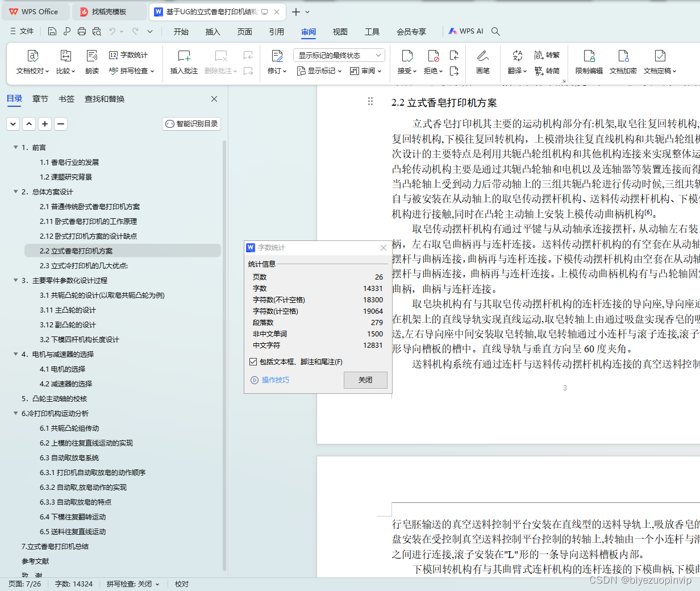This screenshot has height=591, width=700.
Task: Open 显示标记的最终状态 dropdown
Action: (x=339, y=55)
